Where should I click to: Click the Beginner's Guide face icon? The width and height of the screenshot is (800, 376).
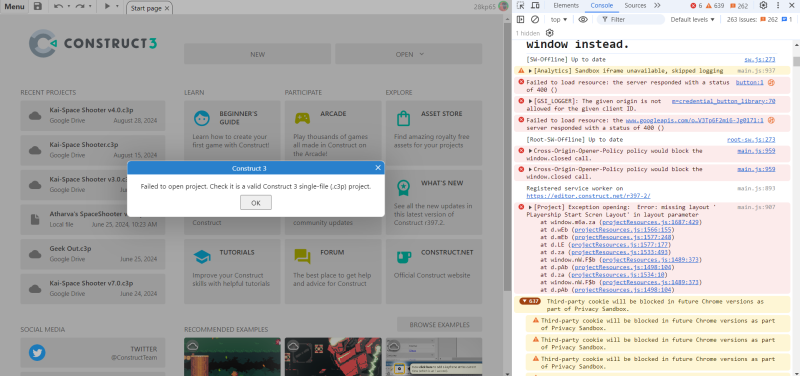click(202, 118)
